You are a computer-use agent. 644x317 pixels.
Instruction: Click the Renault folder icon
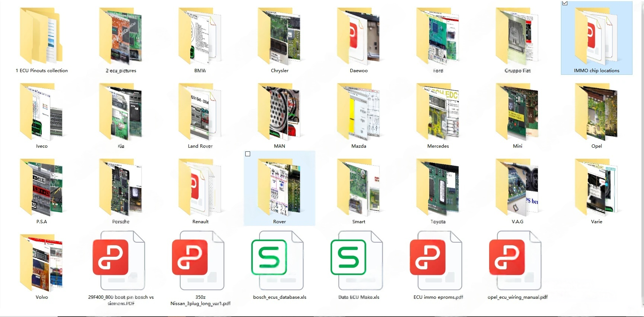200,187
